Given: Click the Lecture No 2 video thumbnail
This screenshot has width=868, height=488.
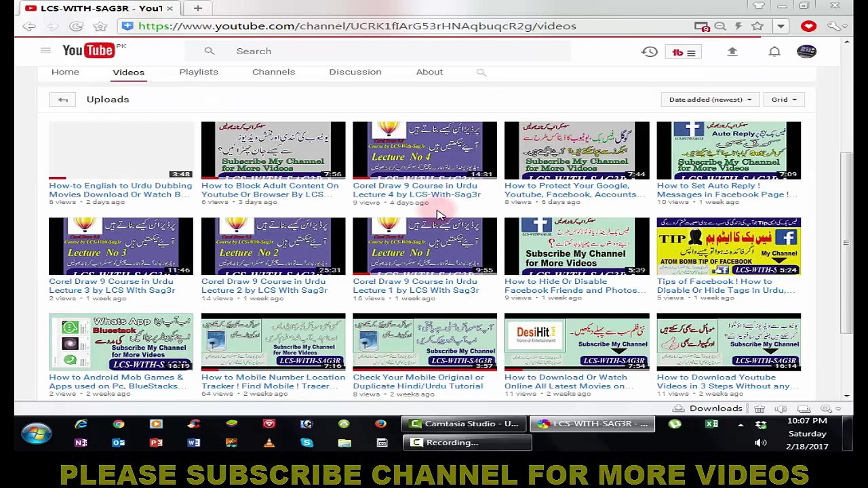Looking at the screenshot, I should point(273,246).
